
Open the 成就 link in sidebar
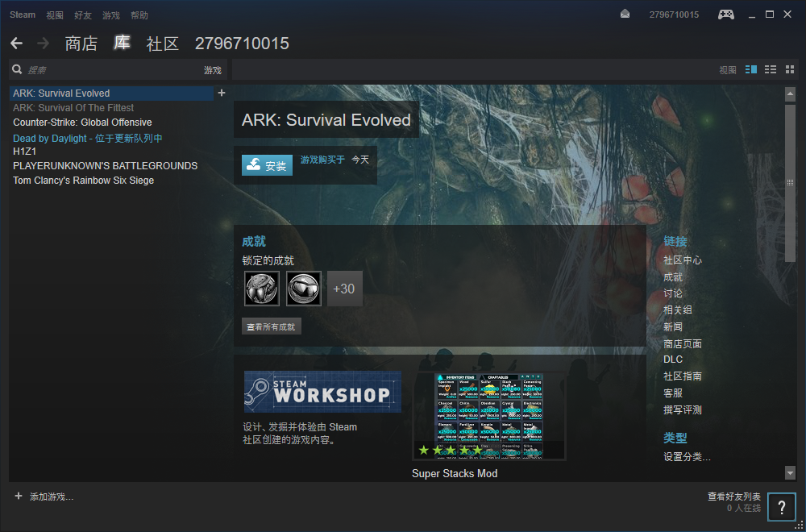[x=673, y=277]
